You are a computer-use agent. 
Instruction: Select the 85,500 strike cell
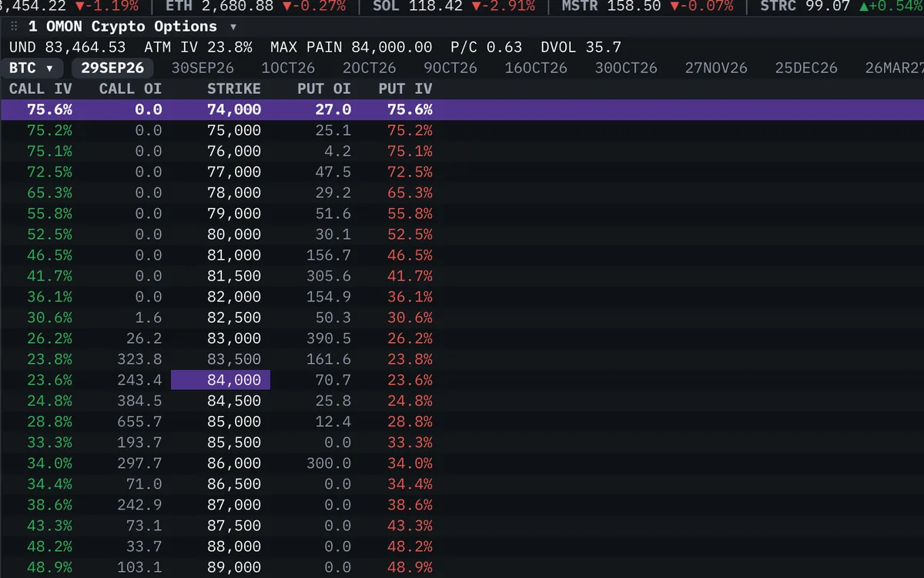234,442
